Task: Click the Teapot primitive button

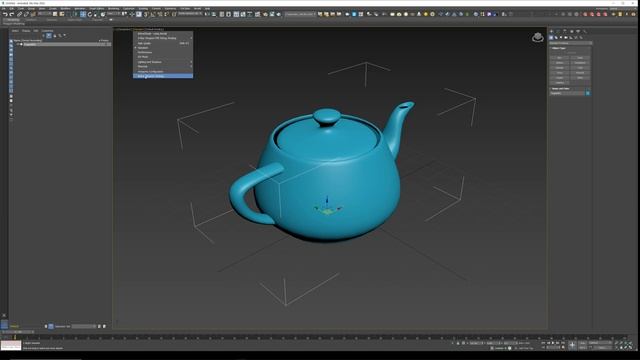Action: click(x=560, y=78)
